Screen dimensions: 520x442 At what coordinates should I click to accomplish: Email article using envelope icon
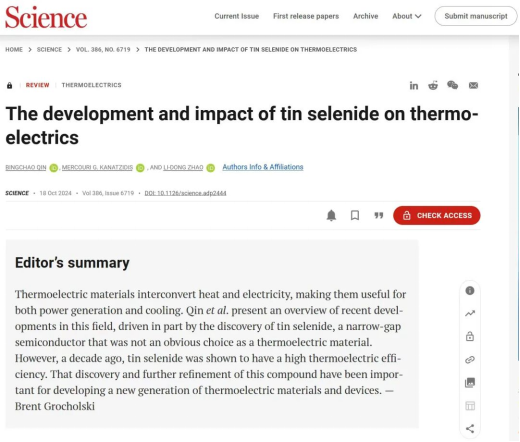pyautogui.click(x=473, y=86)
